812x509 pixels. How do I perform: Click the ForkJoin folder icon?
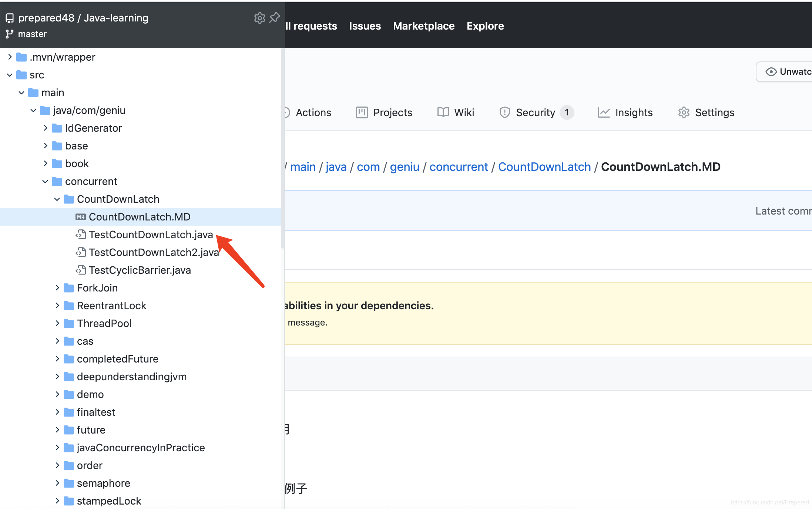click(x=69, y=288)
